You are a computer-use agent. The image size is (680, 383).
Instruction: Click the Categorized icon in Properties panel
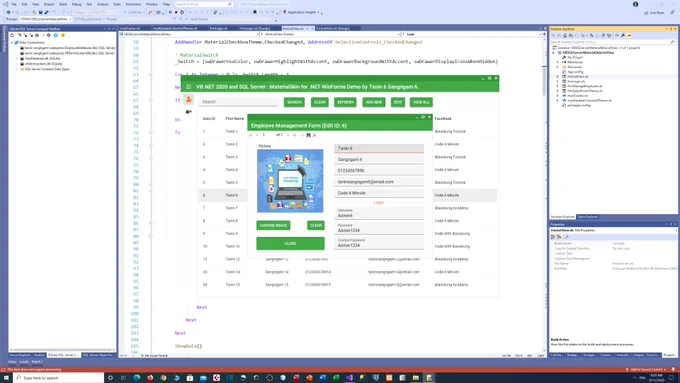[x=553, y=237]
